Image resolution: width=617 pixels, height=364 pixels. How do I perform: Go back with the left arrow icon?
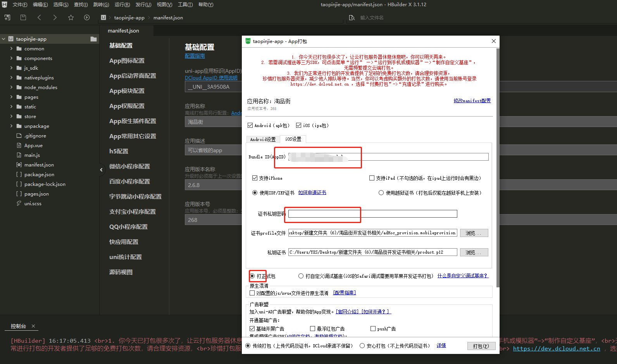[39, 17]
